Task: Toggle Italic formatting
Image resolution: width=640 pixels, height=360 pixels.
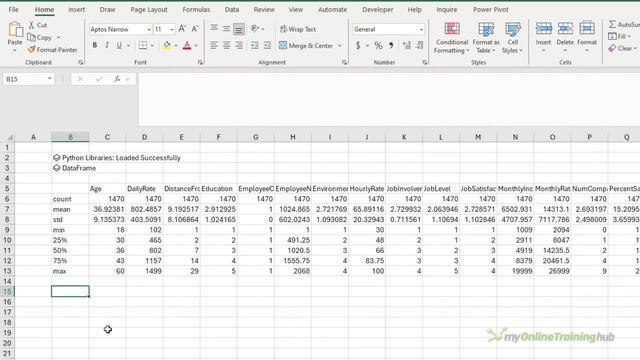Action: [107, 45]
